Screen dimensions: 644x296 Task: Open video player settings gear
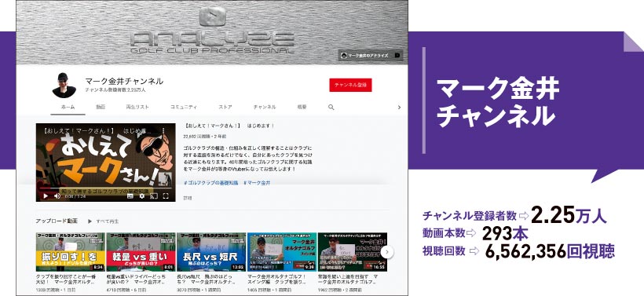point(141,196)
